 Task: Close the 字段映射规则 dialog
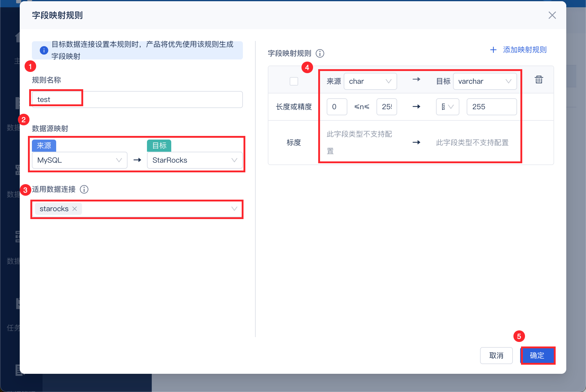[x=552, y=15]
